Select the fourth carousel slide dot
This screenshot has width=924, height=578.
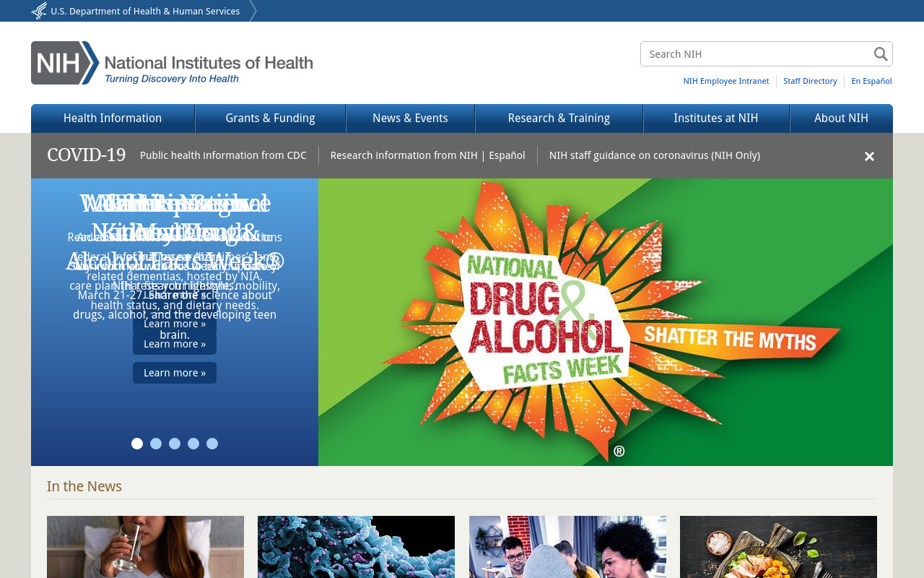[x=193, y=444]
